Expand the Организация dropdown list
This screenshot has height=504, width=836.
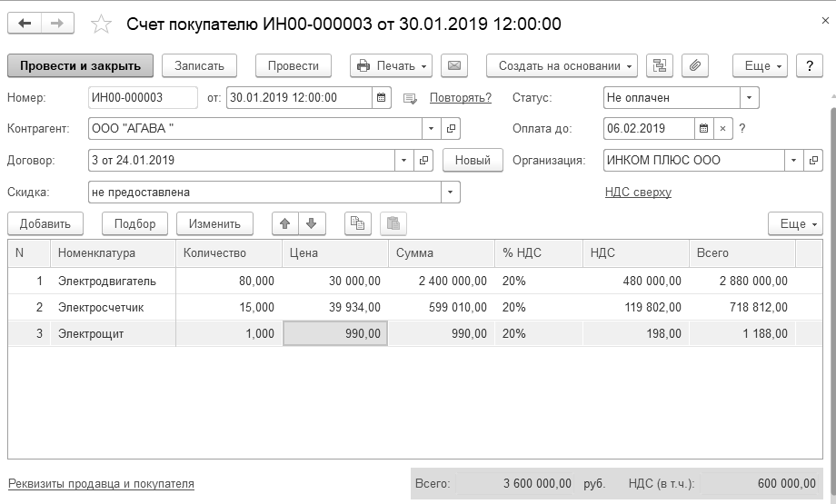click(x=794, y=161)
